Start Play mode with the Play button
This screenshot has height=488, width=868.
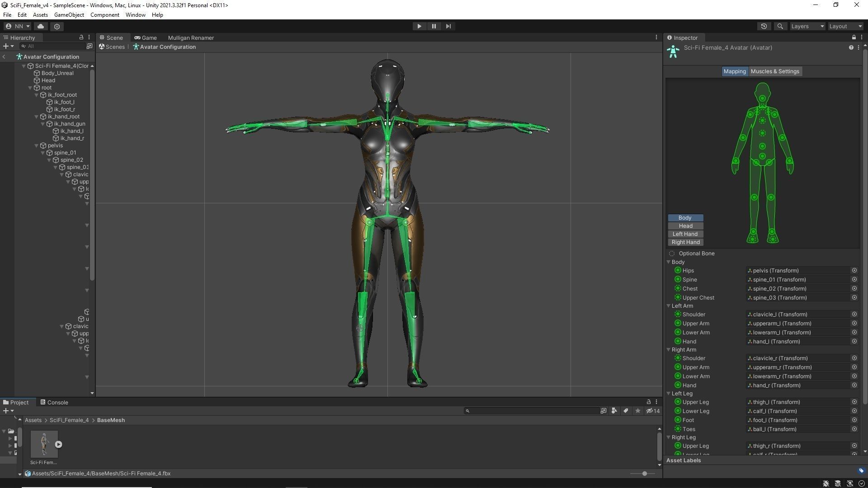(419, 26)
